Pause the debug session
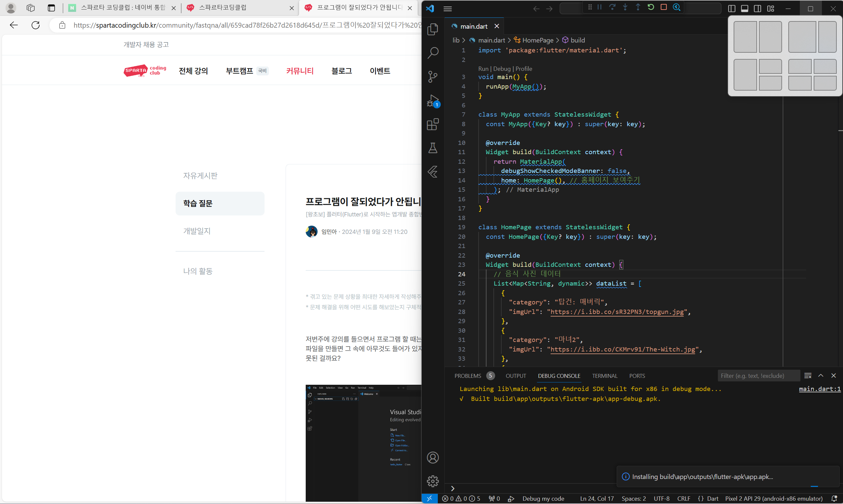This screenshot has height=504, width=843. [x=600, y=7]
